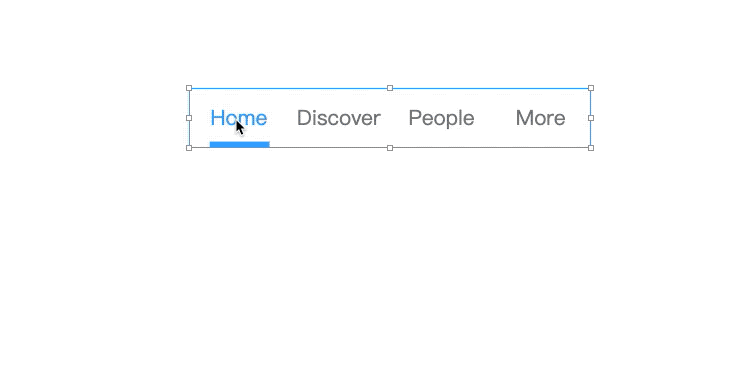This screenshot has width=750, height=385.
Task: Click the bottom-center selection handle
Action: (390, 148)
